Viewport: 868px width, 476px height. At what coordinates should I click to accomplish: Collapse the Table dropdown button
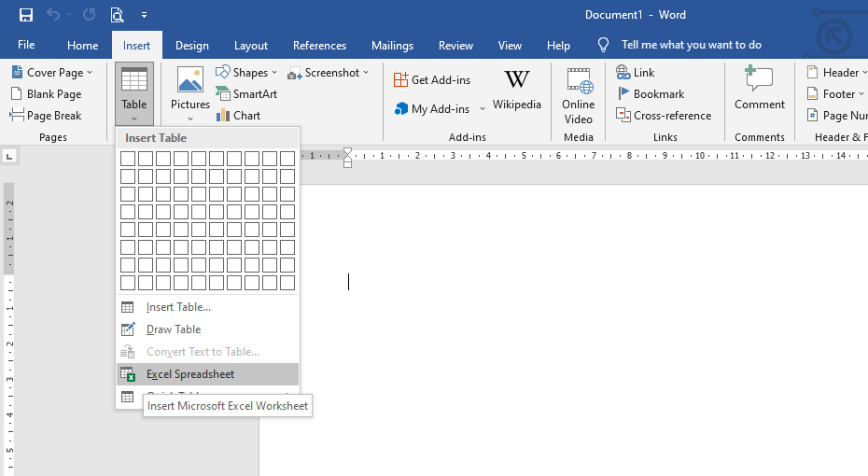134,94
